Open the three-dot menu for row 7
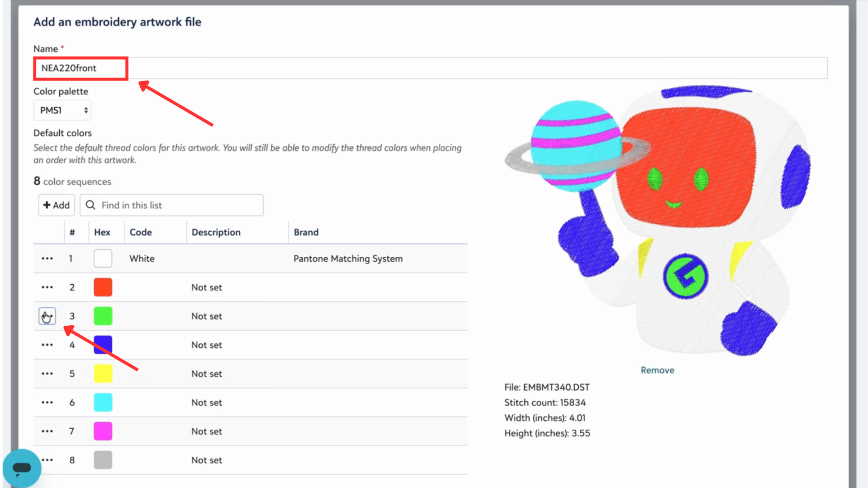Image resolution: width=868 pixels, height=488 pixels. [x=47, y=431]
